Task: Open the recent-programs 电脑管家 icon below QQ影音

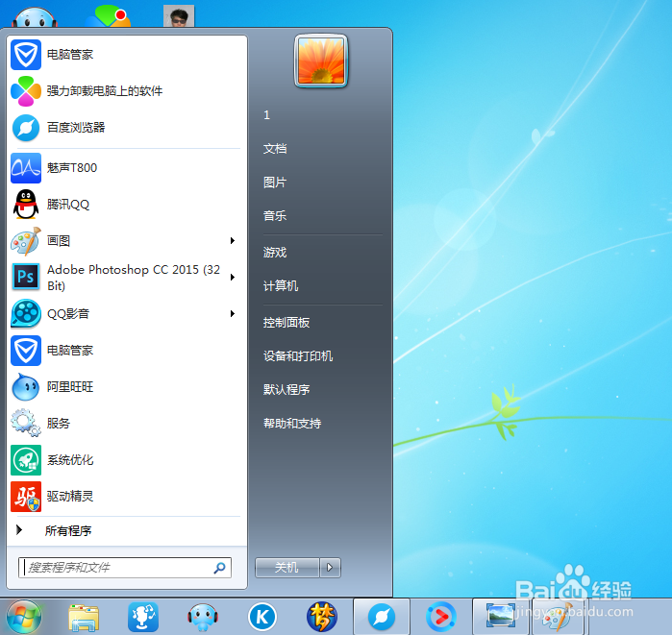Action: pyautogui.click(x=26, y=351)
